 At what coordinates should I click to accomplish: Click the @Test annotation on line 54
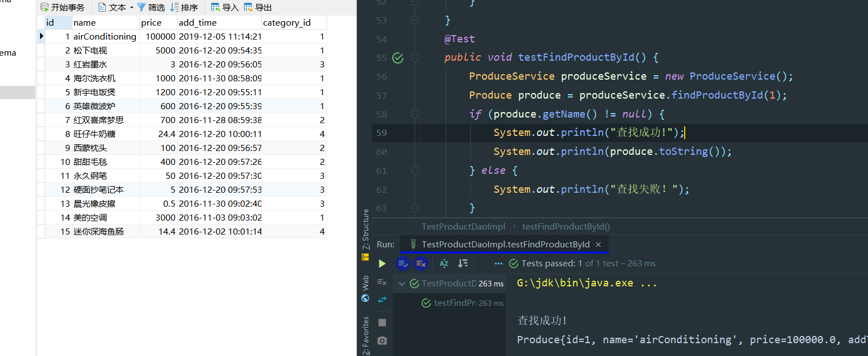[x=460, y=39]
